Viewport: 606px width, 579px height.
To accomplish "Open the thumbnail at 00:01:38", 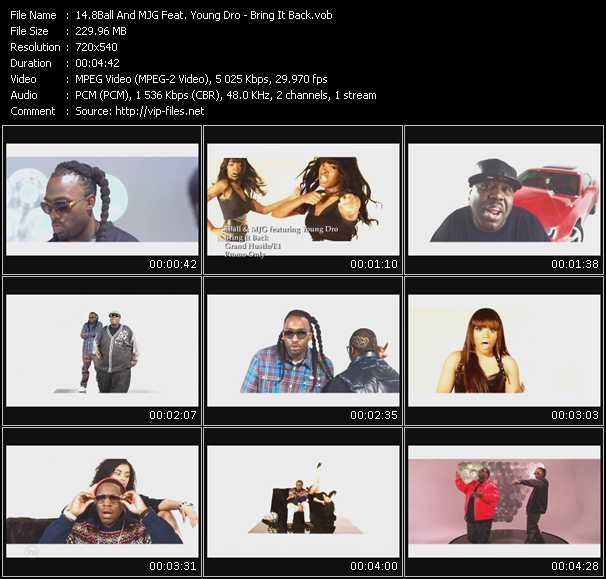I will coord(504,199).
